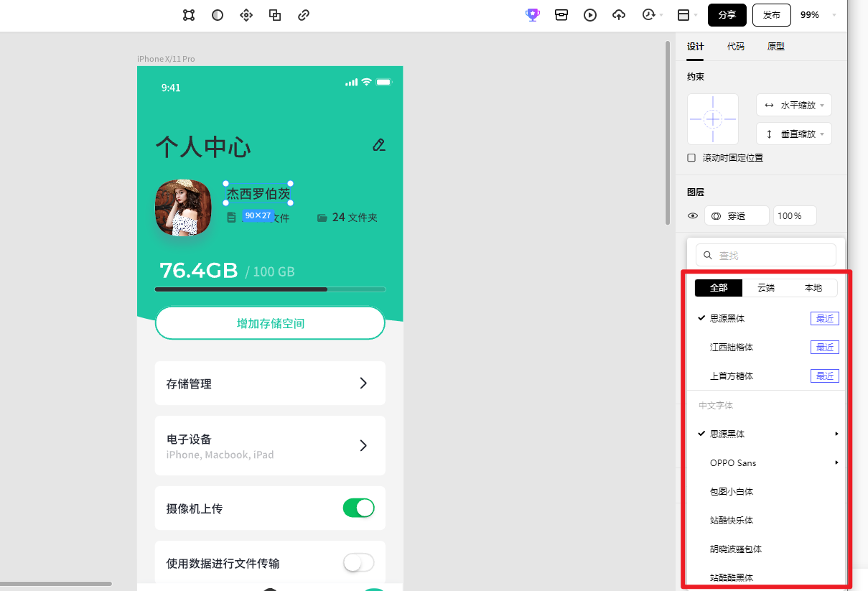
Task: Open the 穿透 blend mode dropdown
Action: [x=737, y=215]
